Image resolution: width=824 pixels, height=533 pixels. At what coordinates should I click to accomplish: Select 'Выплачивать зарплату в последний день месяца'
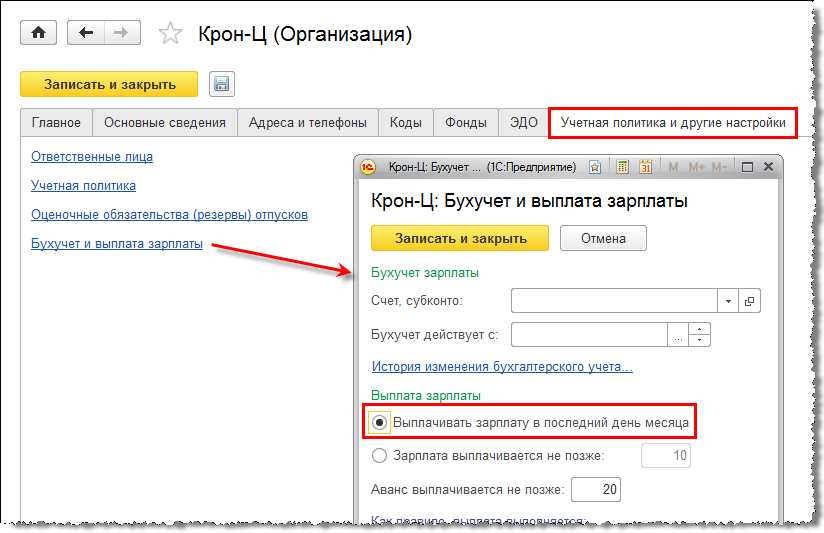click(379, 423)
